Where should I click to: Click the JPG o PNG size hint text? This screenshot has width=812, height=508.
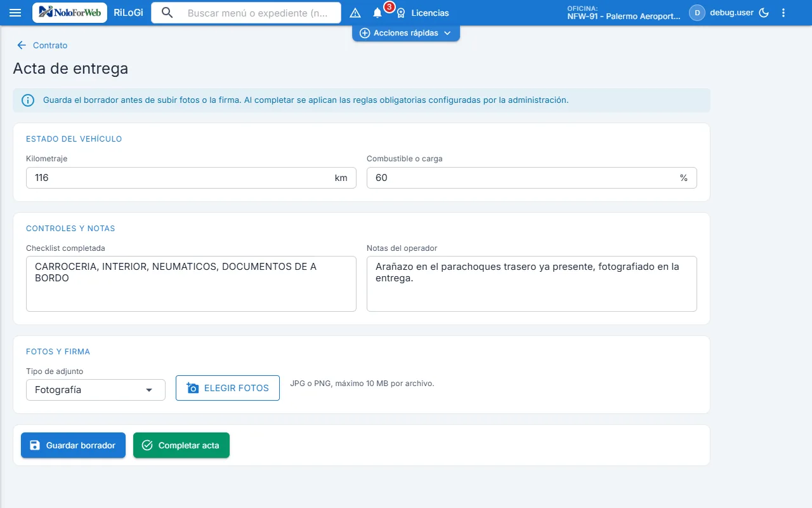[x=362, y=384]
